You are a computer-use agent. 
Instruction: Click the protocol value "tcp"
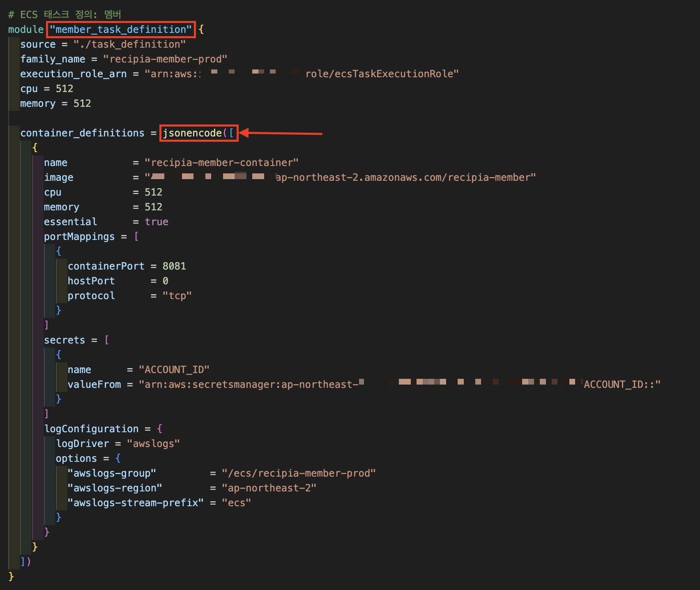click(x=177, y=295)
